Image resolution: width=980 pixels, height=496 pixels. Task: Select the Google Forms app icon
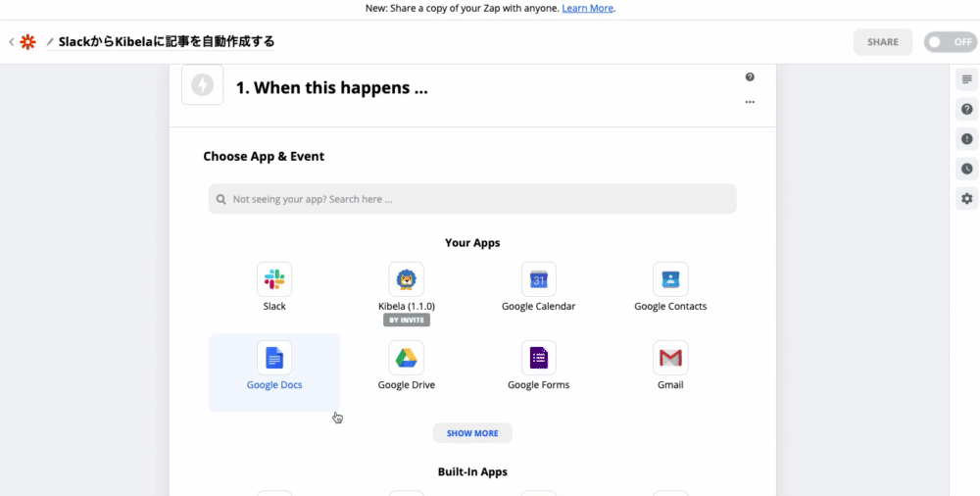coord(538,358)
